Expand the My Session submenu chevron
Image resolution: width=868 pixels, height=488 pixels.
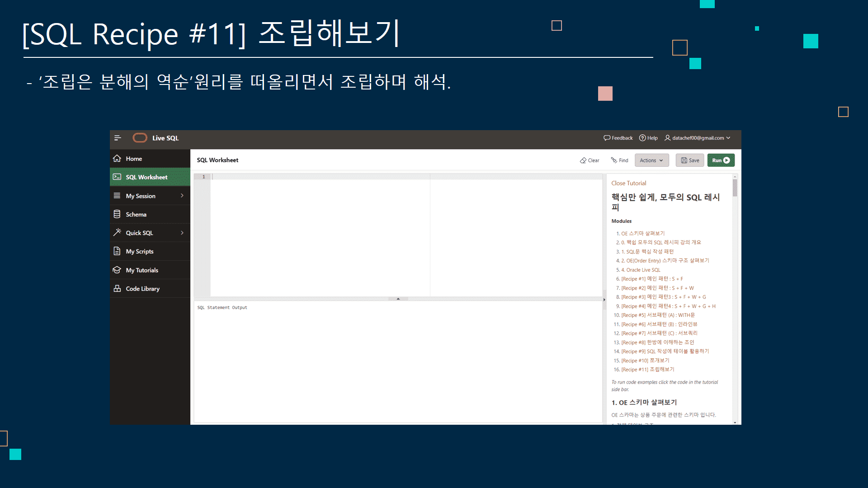[182, 196]
